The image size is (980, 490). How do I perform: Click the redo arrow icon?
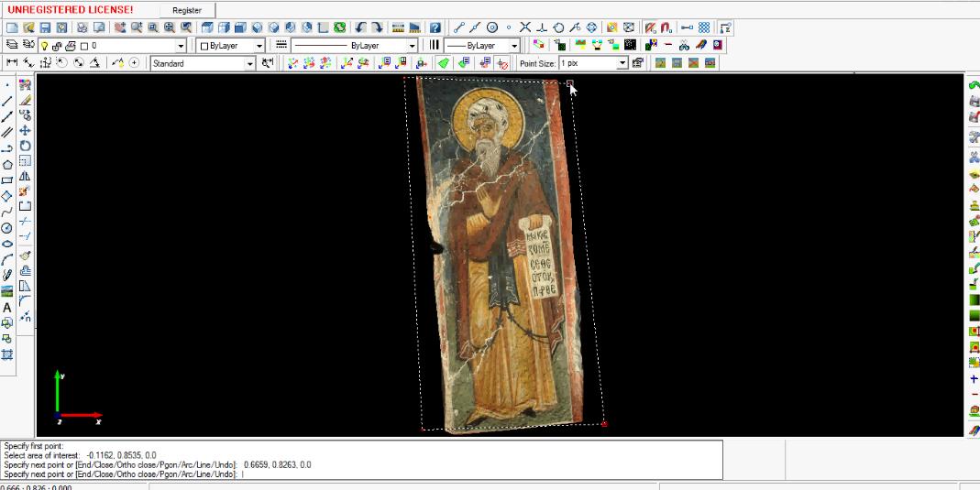coord(377,27)
